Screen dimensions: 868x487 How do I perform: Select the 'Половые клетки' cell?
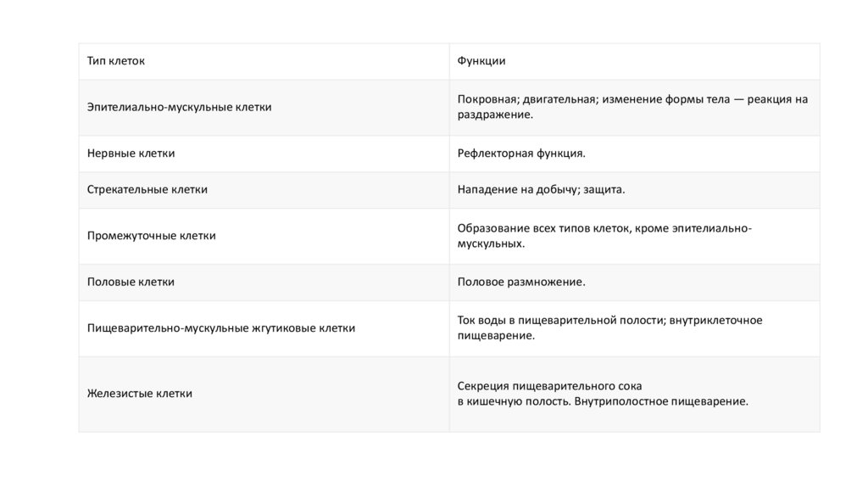[x=131, y=282]
